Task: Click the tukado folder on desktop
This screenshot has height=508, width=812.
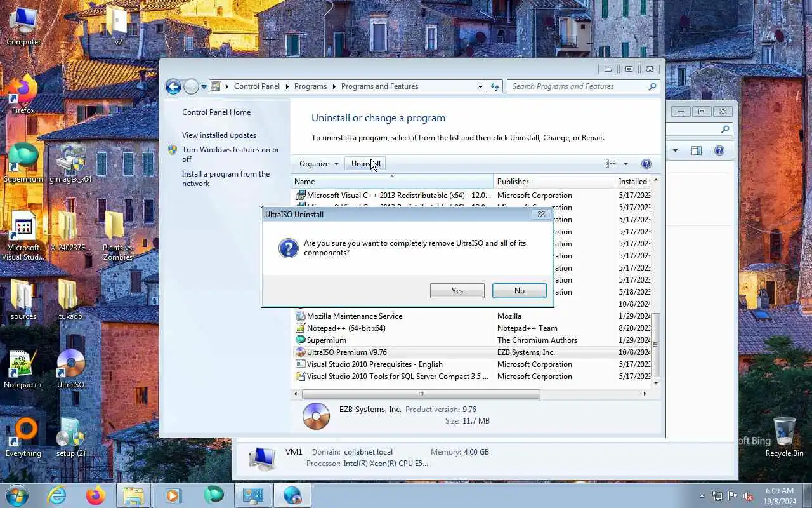Action: 70,300
